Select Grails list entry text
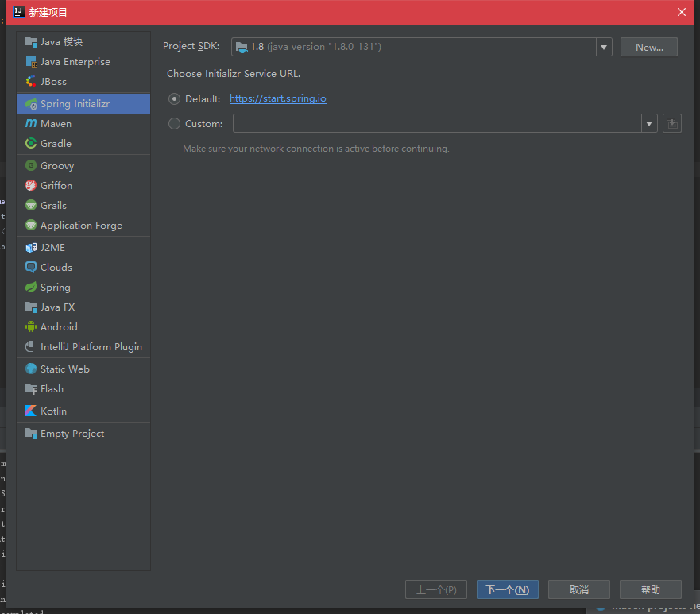 pyautogui.click(x=53, y=206)
